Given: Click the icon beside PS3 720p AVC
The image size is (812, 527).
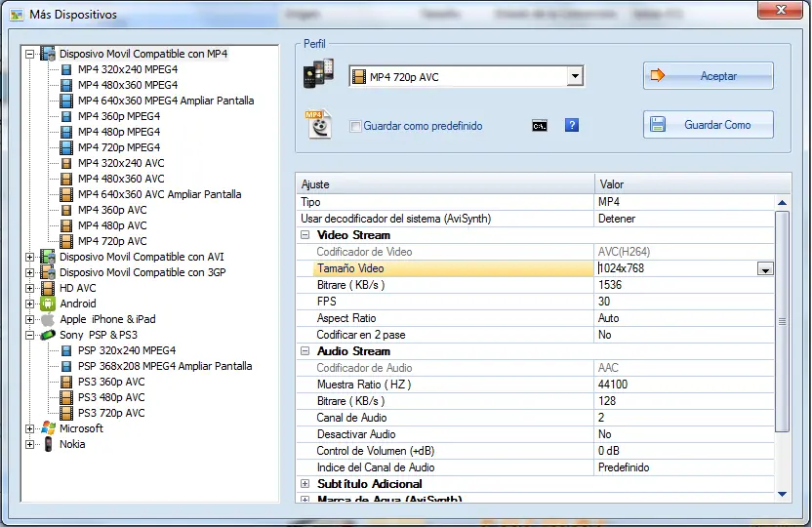Looking at the screenshot, I should pyautogui.click(x=66, y=413).
